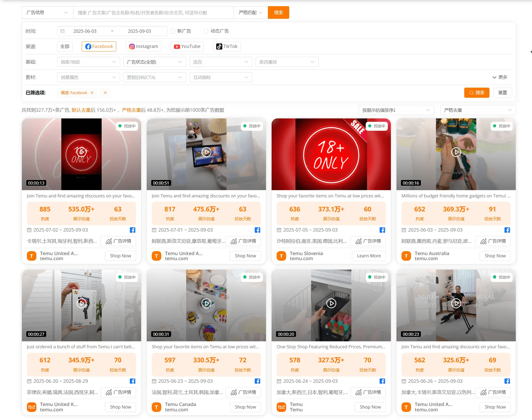This screenshot has width=532, height=420.
Task: Clear all selected filters with standalone X
Action: click(x=105, y=93)
